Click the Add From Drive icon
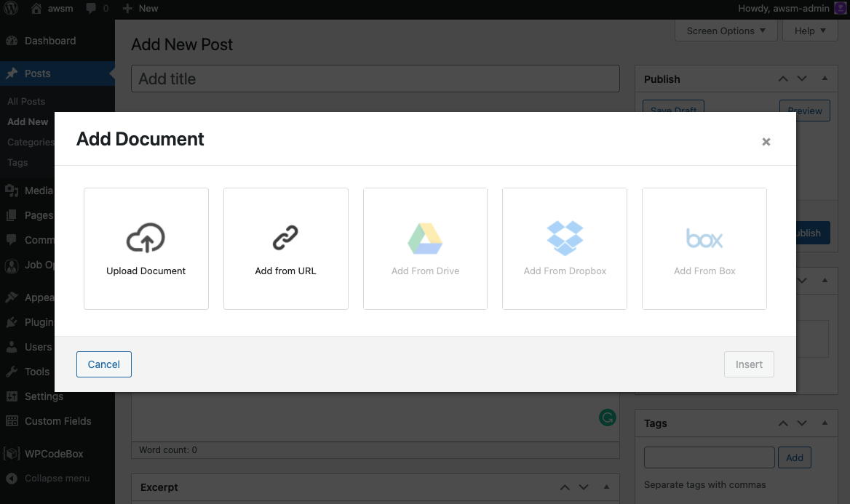 click(x=425, y=236)
